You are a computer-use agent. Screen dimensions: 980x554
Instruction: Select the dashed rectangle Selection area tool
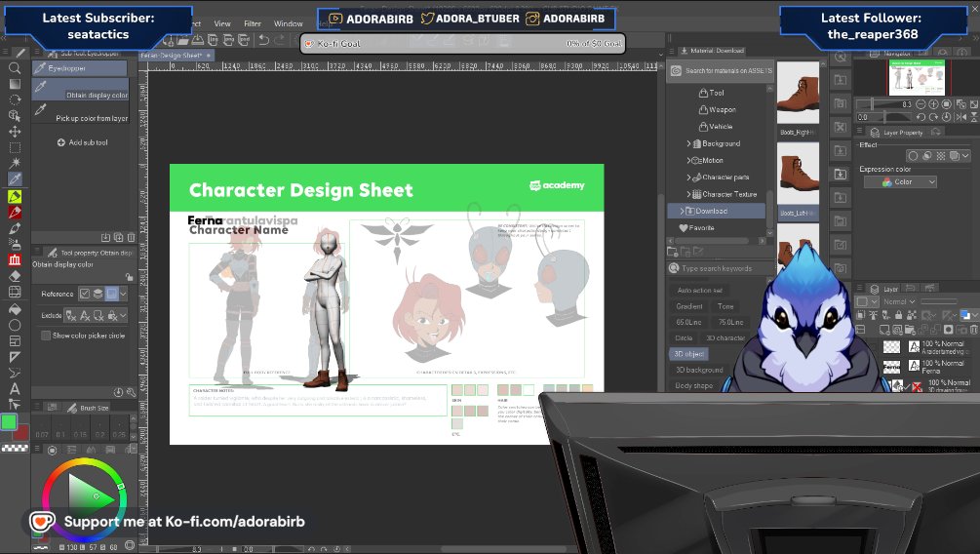point(15,147)
